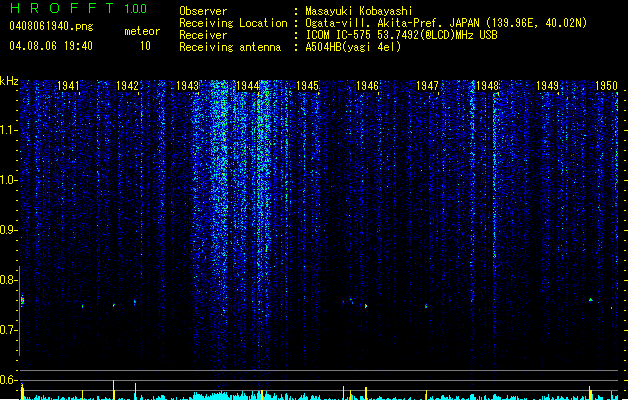Image resolution: width=629 pixels, height=400 pixels.
Task: Click the 'Receiving antenna' label
Action: coord(230,47)
